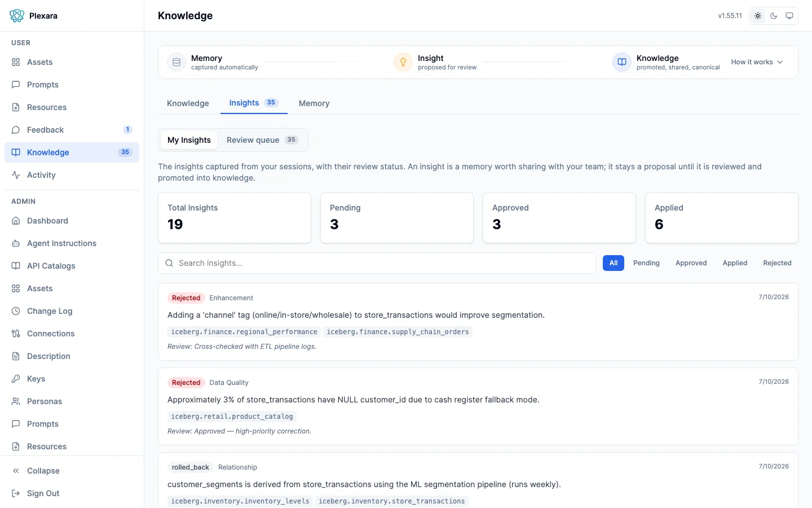The image size is (812, 508).
Task: Click the Pending stat card
Action: click(397, 218)
